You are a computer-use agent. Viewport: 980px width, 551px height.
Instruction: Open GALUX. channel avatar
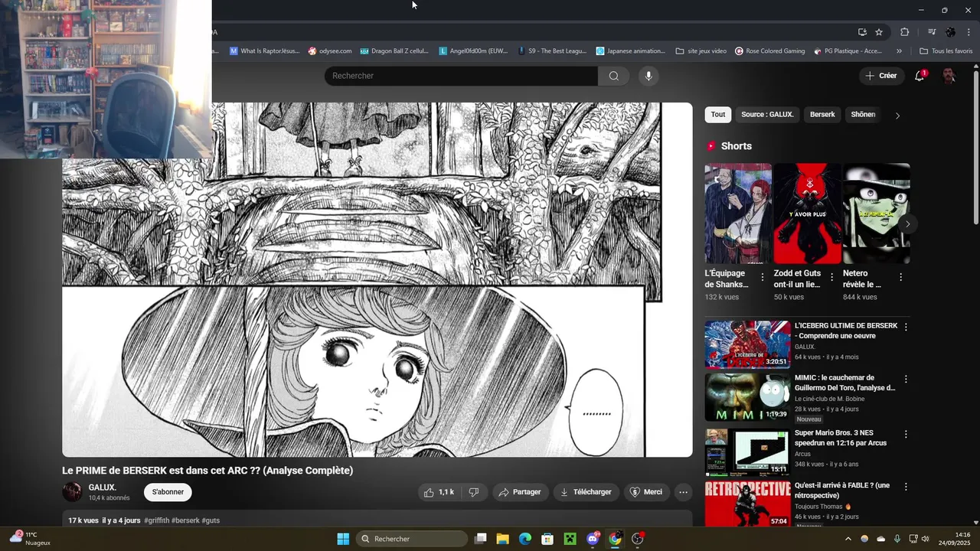[x=72, y=492]
